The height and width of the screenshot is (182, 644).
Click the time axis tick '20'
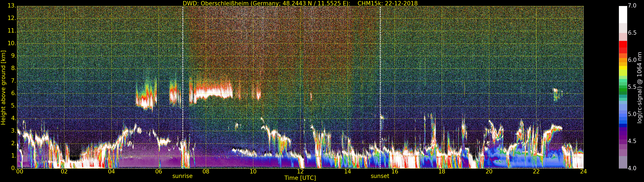point(489,172)
